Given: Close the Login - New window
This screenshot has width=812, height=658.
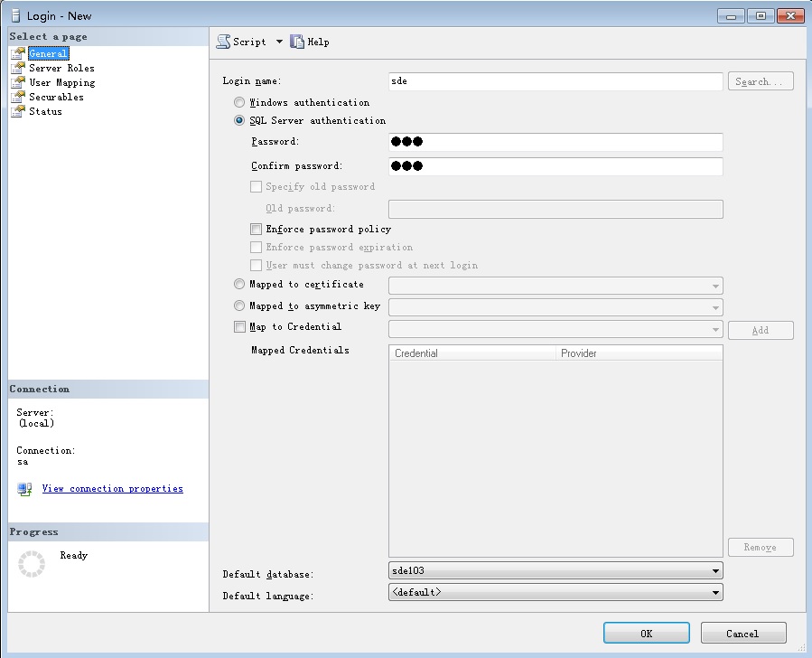Looking at the screenshot, I should [x=790, y=16].
